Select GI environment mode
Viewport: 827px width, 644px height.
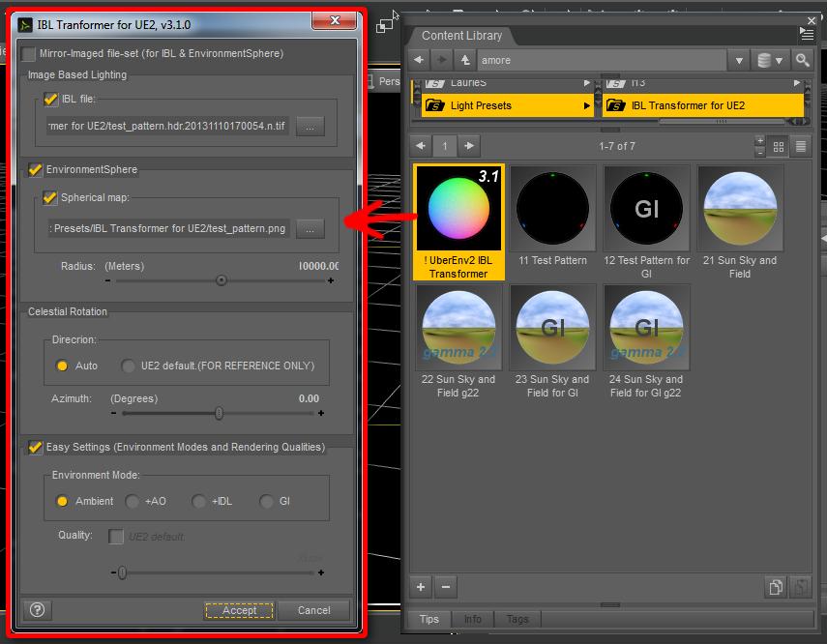tap(267, 501)
